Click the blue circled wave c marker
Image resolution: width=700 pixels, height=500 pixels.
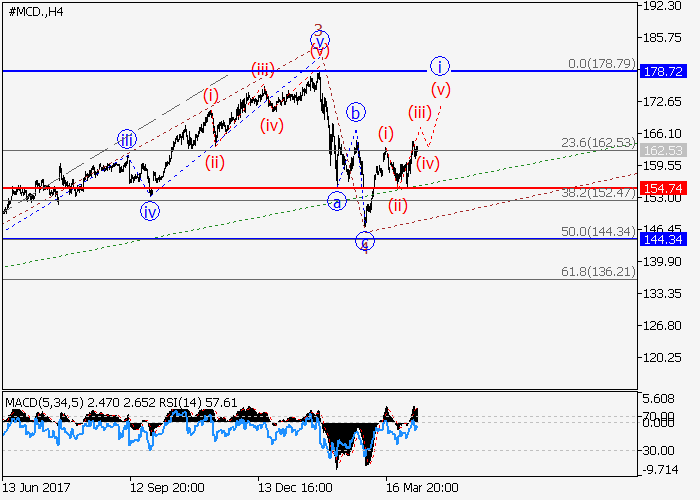pos(365,241)
